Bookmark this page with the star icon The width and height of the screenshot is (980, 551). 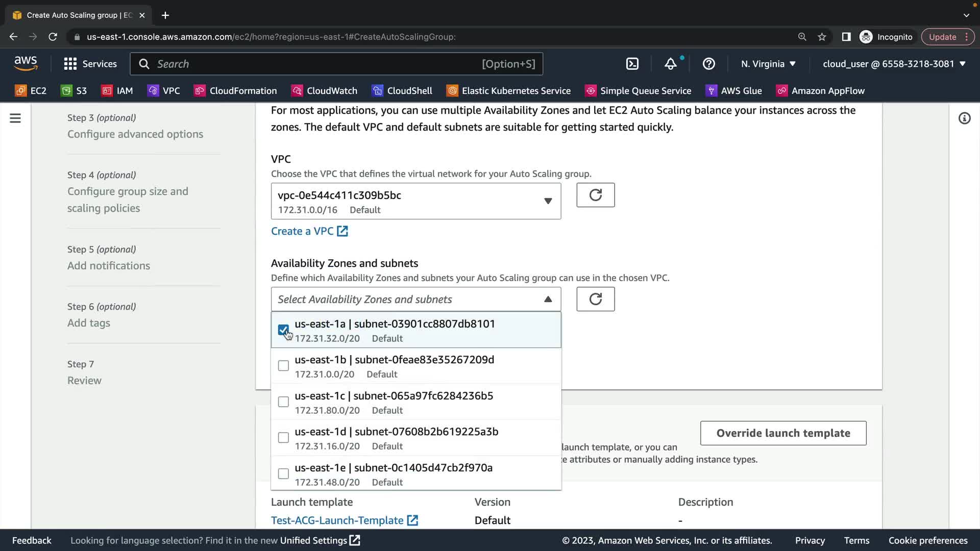822,37
